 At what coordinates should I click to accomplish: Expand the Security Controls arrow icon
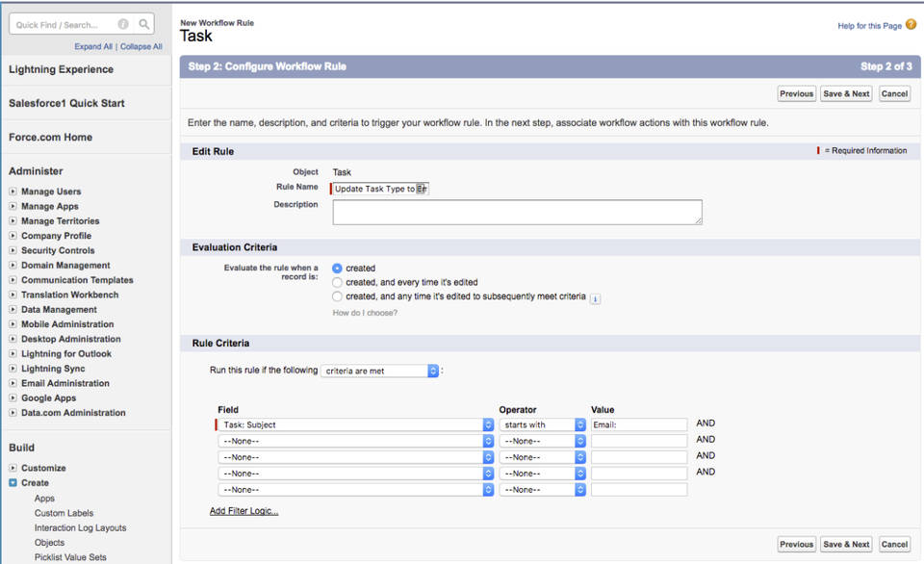click(13, 250)
